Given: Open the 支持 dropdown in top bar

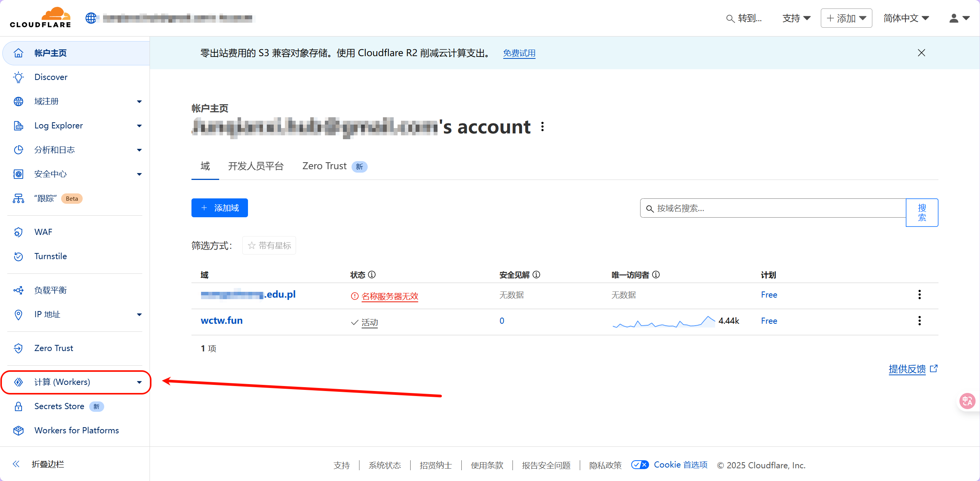Looking at the screenshot, I should click(796, 18).
